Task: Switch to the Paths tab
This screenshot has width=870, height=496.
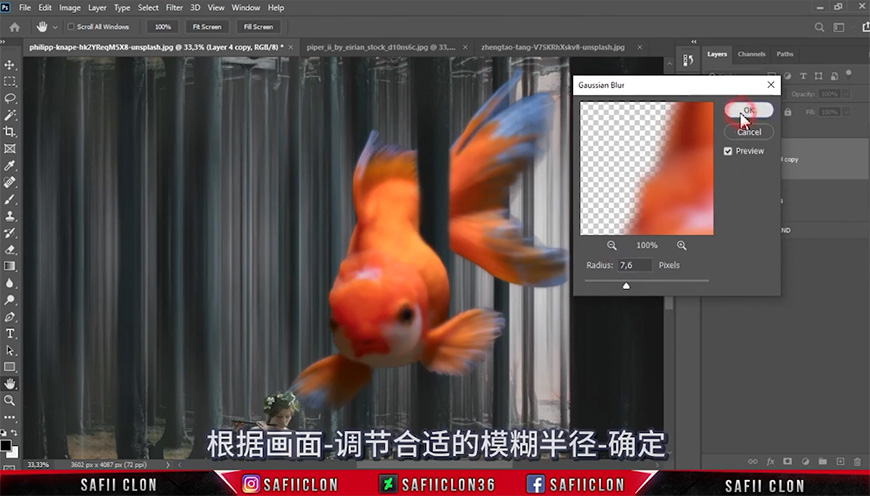Action: 785,54
